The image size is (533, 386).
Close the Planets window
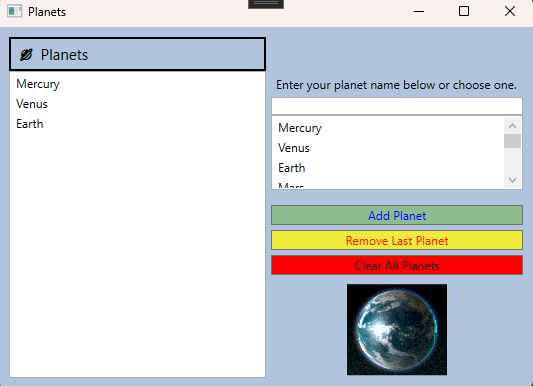[510, 12]
